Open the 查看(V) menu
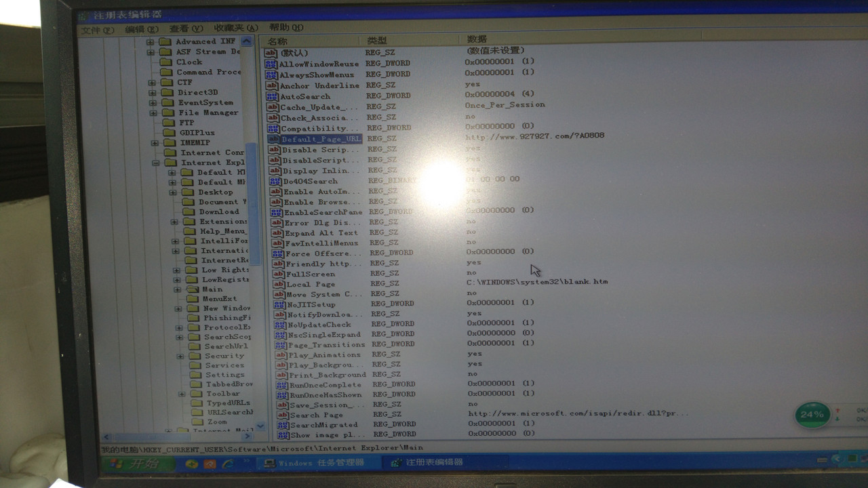The height and width of the screenshot is (488, 868). (x=186, y=28)
